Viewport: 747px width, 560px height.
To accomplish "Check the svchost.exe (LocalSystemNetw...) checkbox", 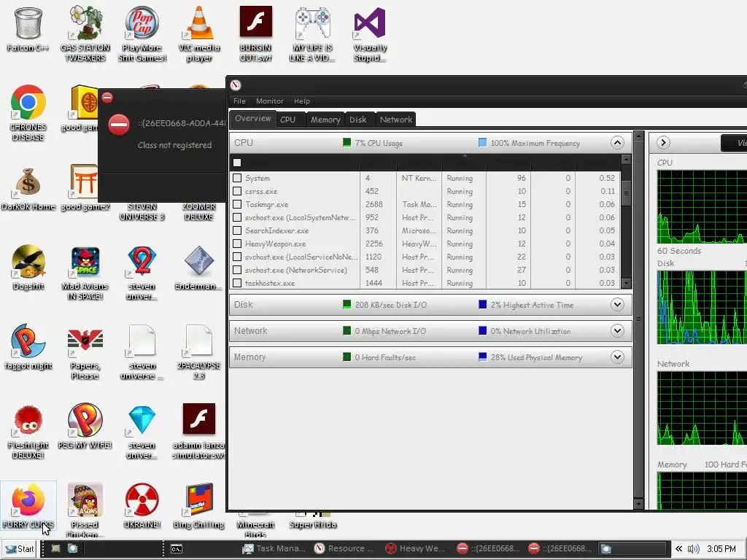I will click(237, 217).
